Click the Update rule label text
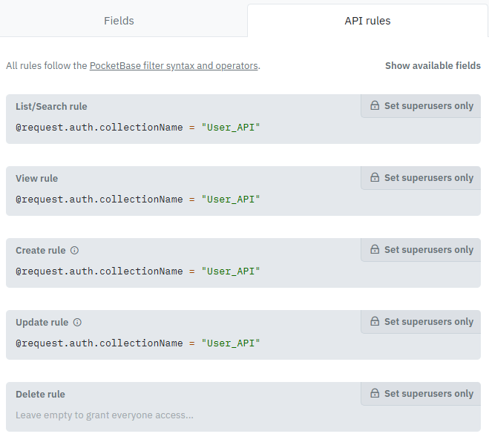 click(x=42, y=323)
